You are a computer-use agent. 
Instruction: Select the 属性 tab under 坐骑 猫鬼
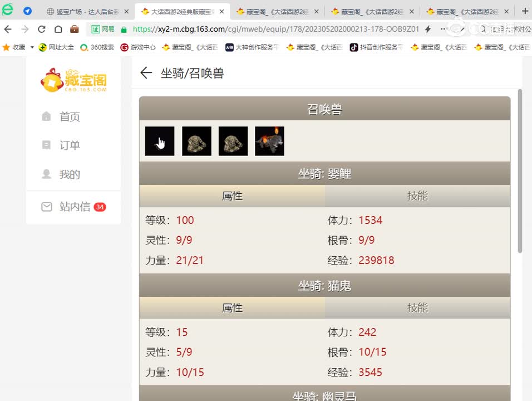pyautogui.click(x=232, y=307)
